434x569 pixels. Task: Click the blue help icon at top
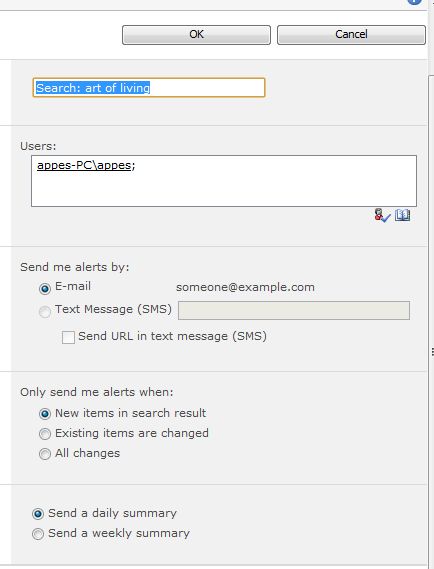(414, 2)
